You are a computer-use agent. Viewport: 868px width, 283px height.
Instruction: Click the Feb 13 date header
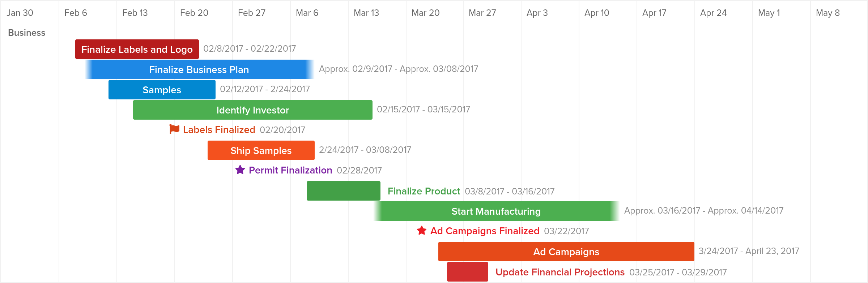[x=135, y=13]
